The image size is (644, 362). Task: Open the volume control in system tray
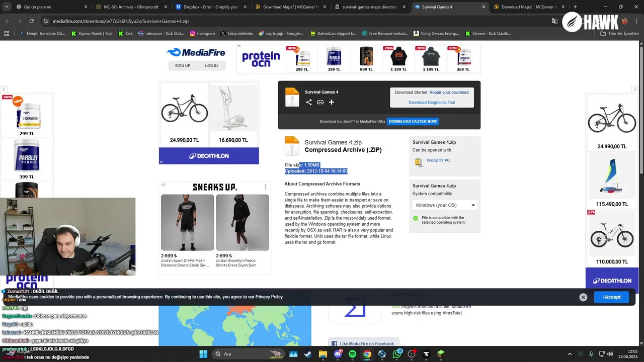[x=610, y=354]
